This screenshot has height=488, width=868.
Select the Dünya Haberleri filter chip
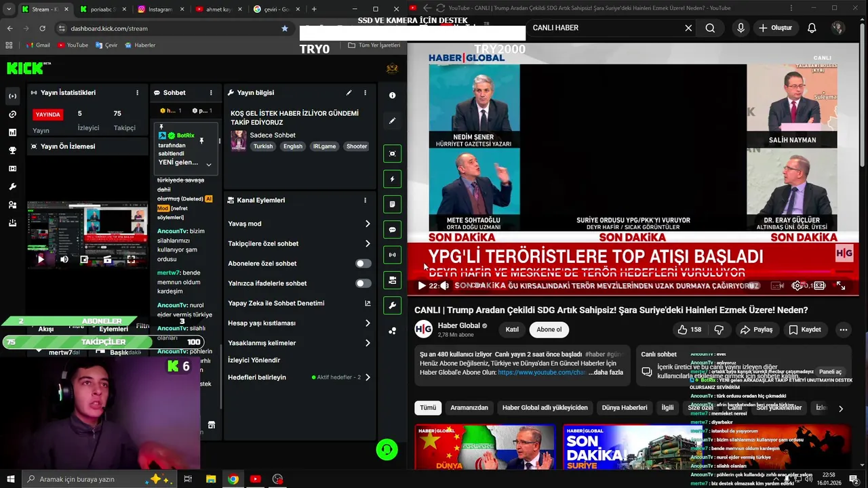pyautogui.click(x=625, y=408)
